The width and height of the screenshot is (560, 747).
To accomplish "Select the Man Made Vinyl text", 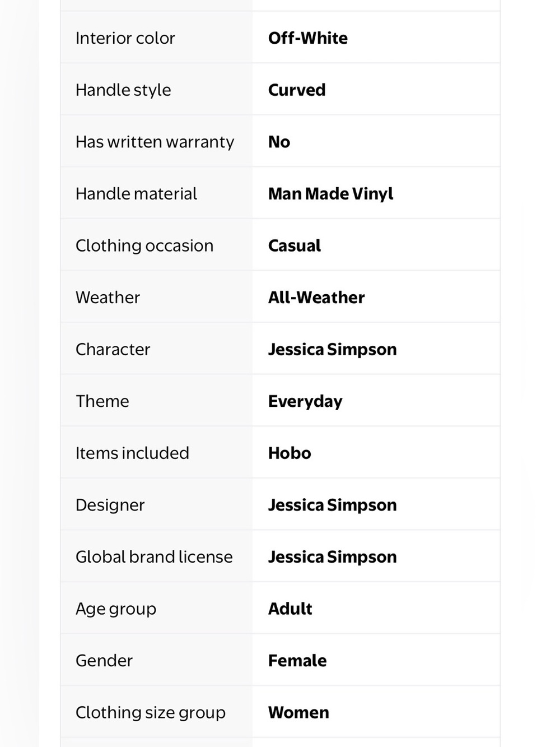I will 330,194.
